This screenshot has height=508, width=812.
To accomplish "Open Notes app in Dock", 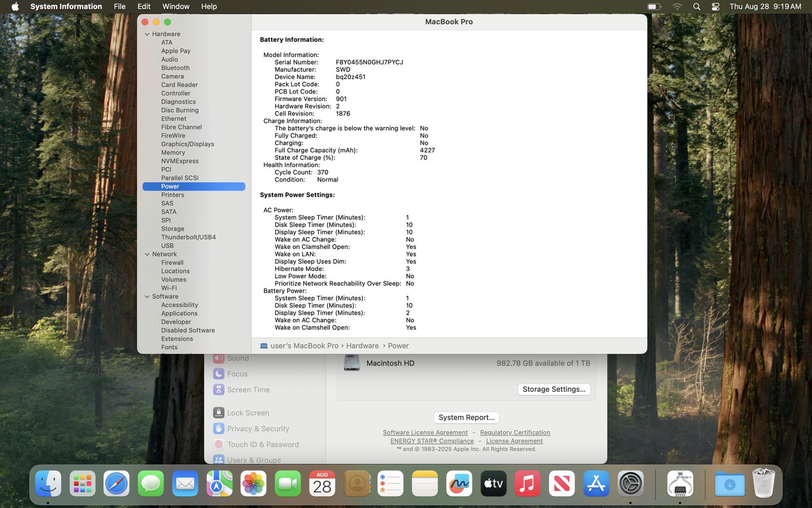I will pyautogui.click(x=425, y=484).
